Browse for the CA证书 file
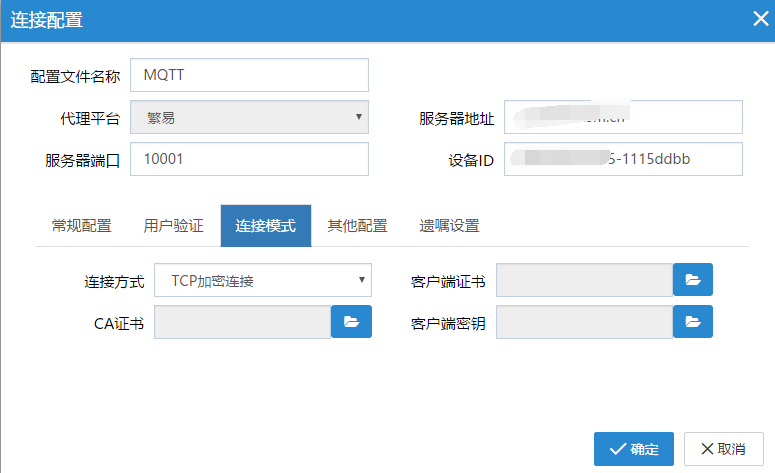The image size is (775, 473). tap(351, 322)
